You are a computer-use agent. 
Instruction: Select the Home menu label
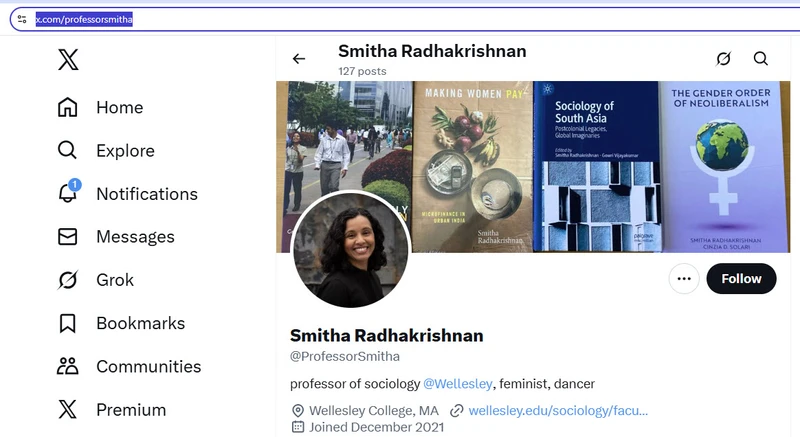(120, 108)
